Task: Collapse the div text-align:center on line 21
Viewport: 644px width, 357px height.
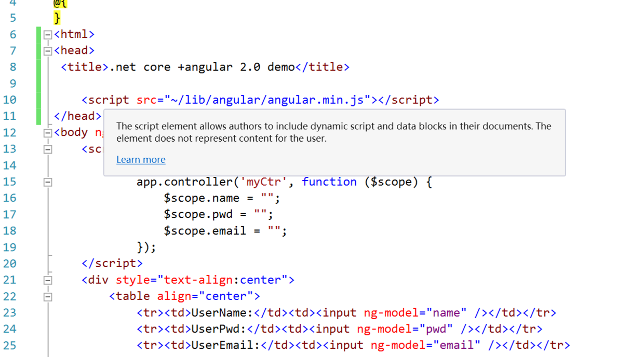Action: [48, 280]
